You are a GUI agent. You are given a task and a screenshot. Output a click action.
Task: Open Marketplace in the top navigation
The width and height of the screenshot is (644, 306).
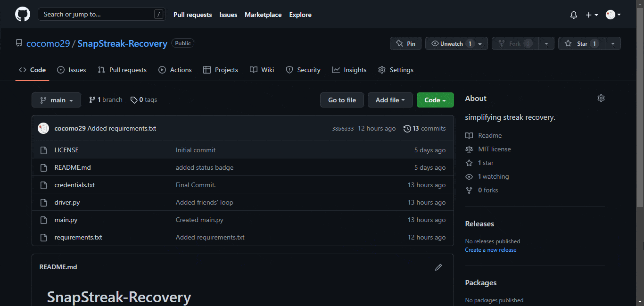(x=263, y=15)
